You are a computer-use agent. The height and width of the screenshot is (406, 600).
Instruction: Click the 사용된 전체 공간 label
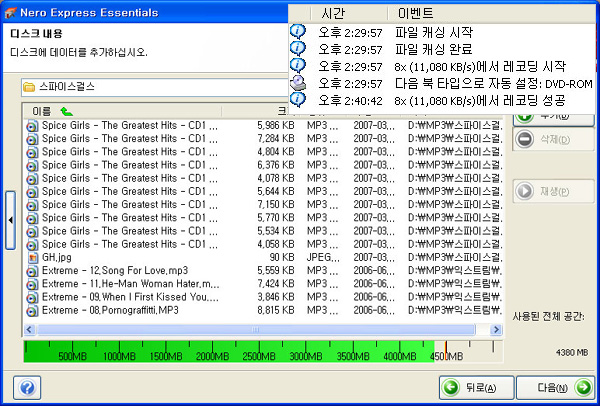point(548,316)
